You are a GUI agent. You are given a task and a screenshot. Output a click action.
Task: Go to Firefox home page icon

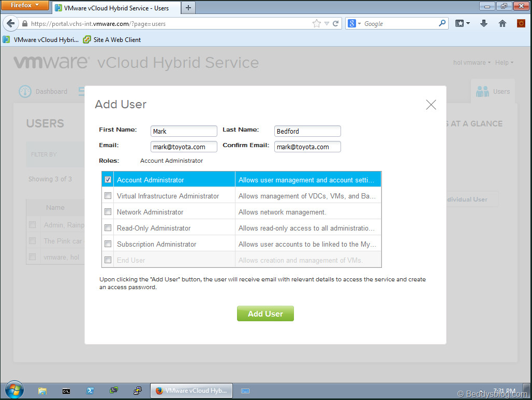tap(502, 23)
